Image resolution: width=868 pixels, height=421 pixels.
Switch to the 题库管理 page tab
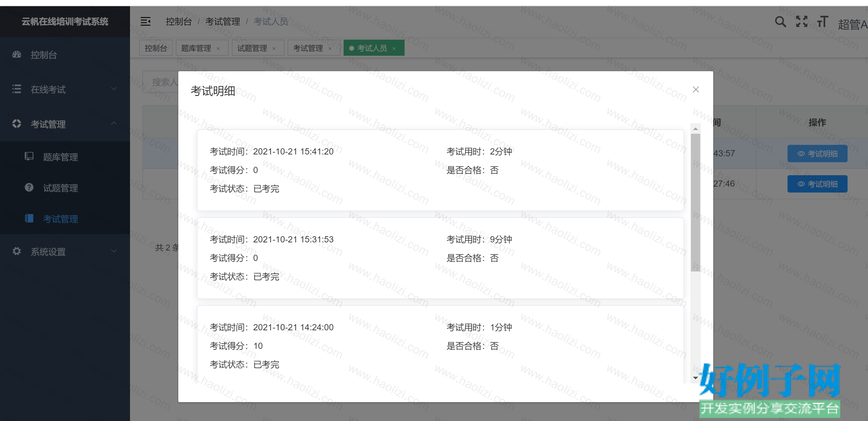click(x=202, y=48)
